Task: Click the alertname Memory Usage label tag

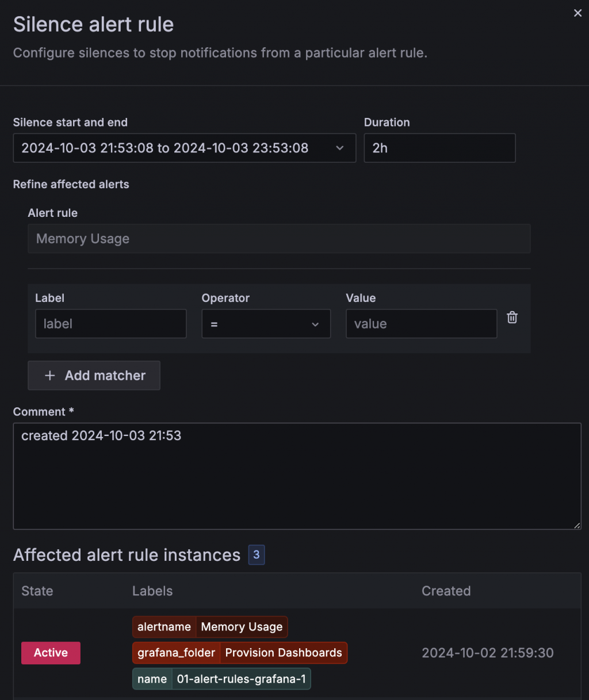Action: [x=210, y=627]
